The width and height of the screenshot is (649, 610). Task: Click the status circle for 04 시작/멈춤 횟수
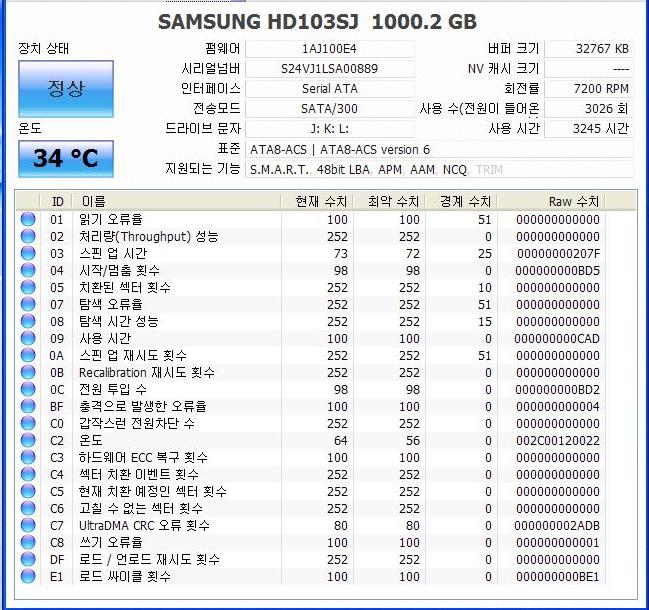coord(28,270)
